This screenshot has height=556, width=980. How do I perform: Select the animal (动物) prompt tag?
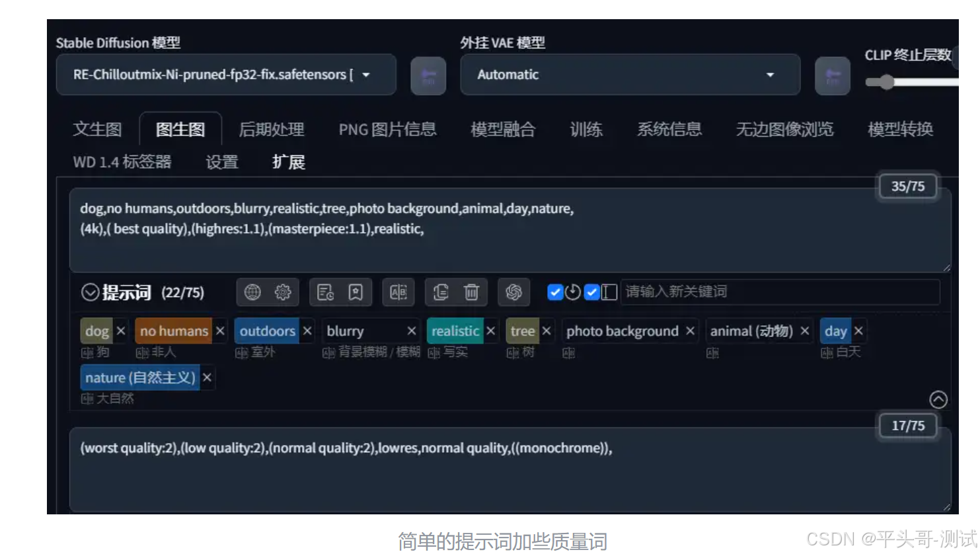tap(751, 331)
